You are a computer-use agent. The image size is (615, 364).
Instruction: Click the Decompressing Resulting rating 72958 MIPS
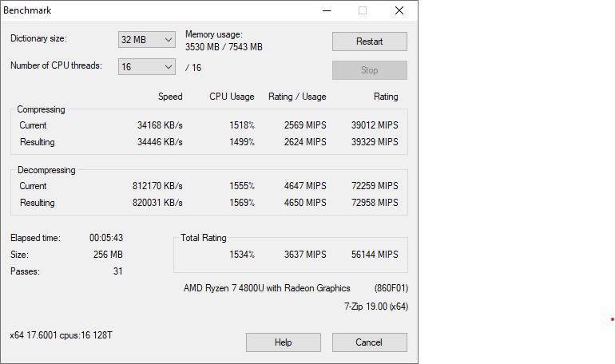click(x=374, y=203)
